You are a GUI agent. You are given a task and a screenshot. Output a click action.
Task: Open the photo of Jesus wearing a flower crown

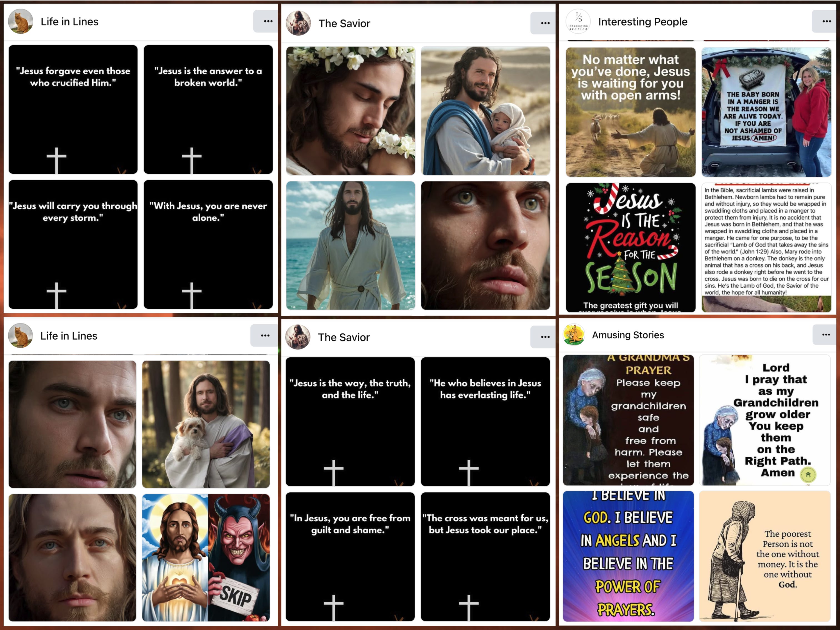point(351,111)
